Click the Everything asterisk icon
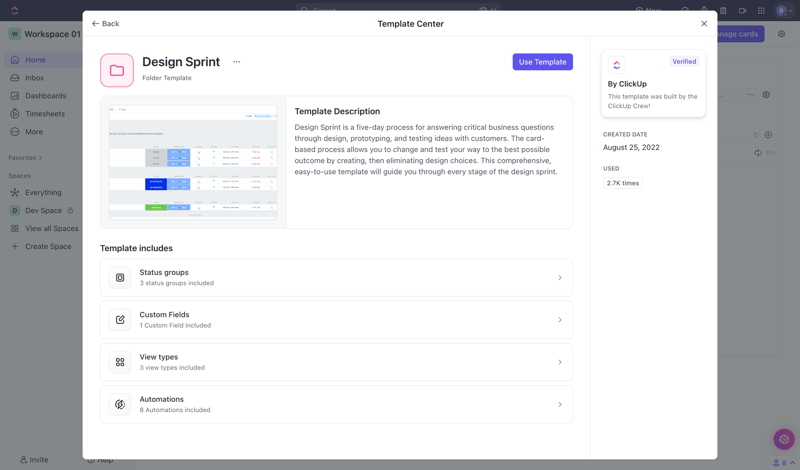The image size is (800, 470). [15, 192]
